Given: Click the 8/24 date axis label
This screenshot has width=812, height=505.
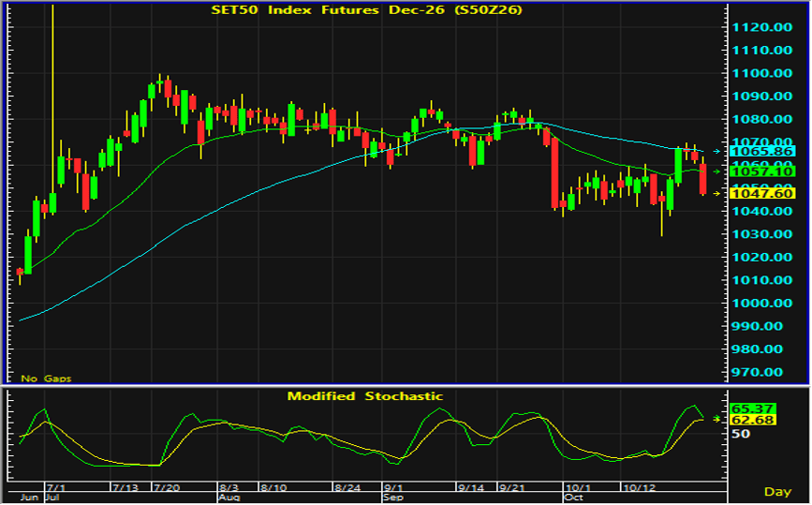Looking at the screenshot, I should click(x=347, y=488).
